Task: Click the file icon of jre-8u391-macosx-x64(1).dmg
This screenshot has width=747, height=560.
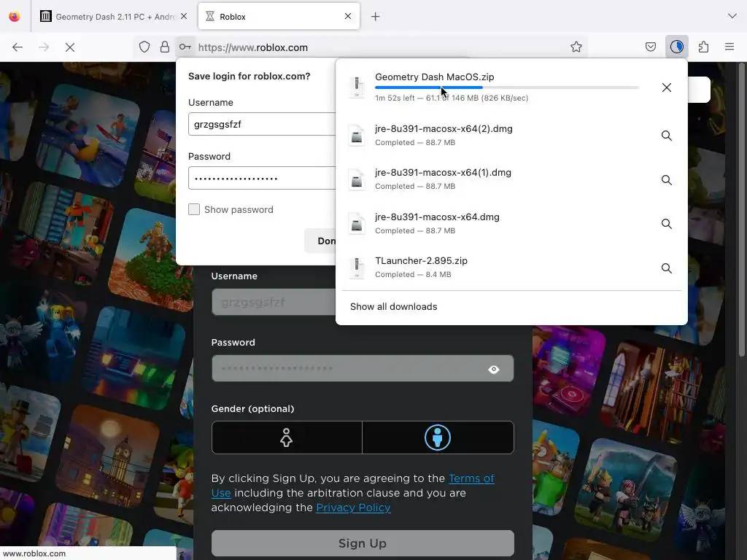Action: pos(356,179)
